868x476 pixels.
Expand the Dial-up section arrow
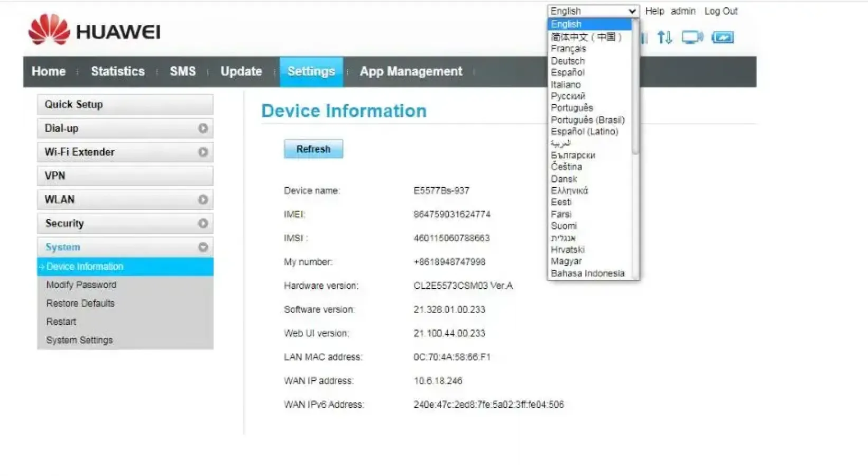tap(202, 129)
